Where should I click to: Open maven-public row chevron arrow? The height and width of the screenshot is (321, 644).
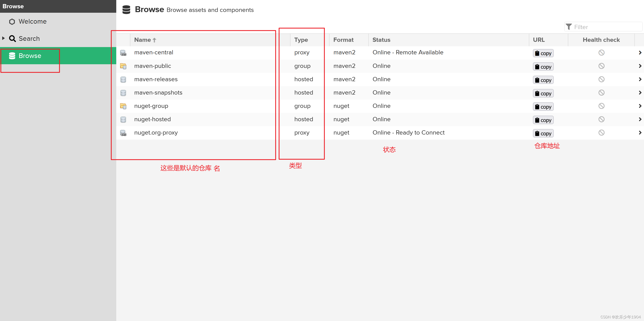(640, 66)
